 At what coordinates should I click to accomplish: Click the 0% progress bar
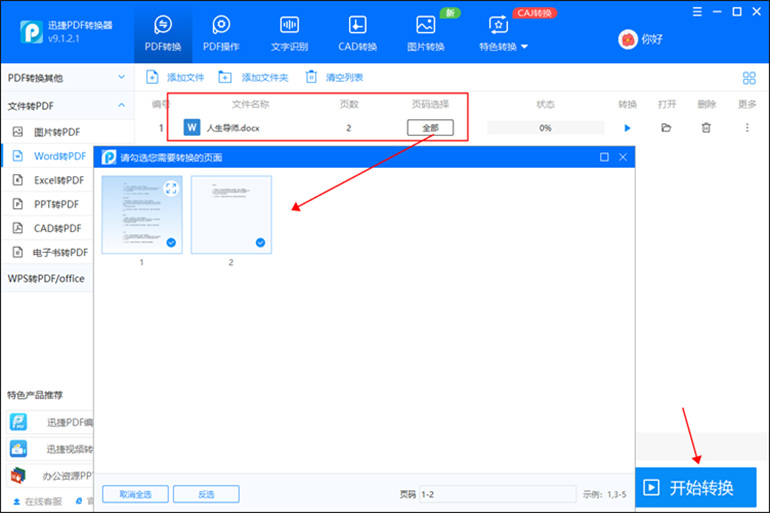[545, 128]
